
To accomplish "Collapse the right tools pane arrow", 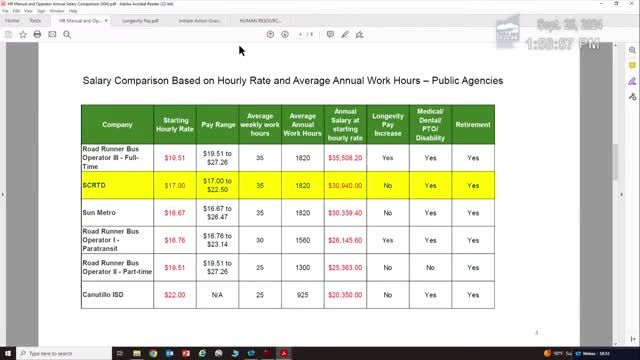I will 622,195.
